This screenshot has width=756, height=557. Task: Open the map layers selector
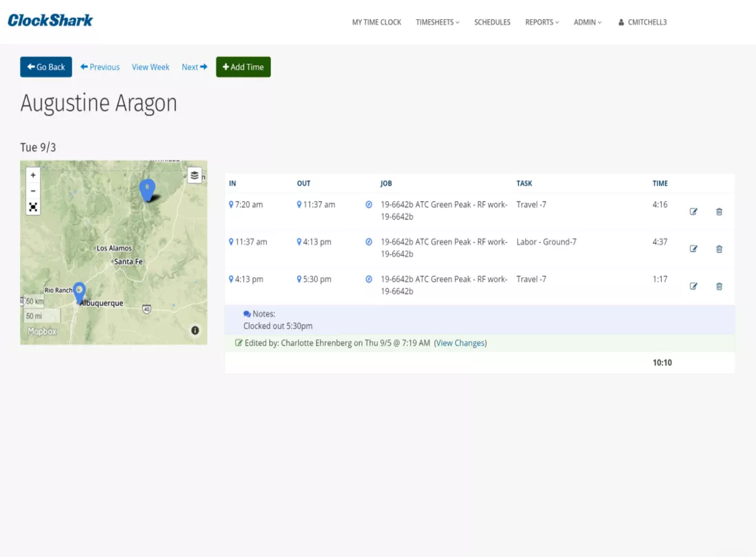pos(194,175)
